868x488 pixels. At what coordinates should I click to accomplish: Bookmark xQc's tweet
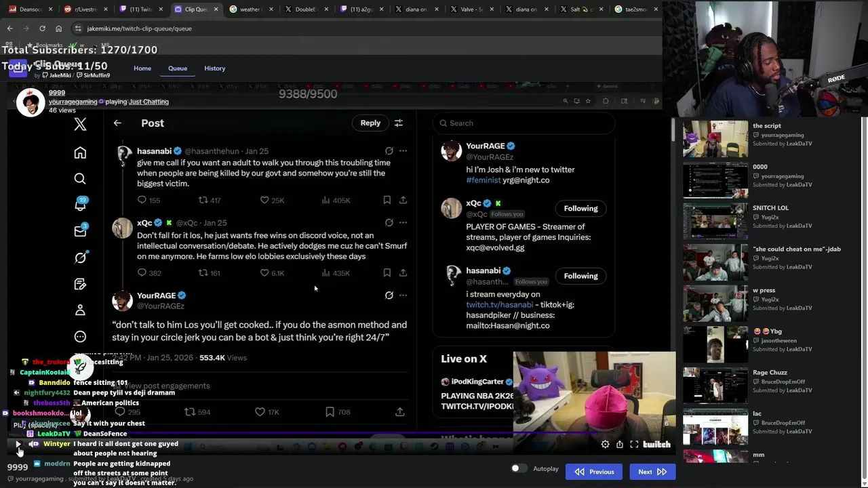pyautogui.click(x=387, y=272)
